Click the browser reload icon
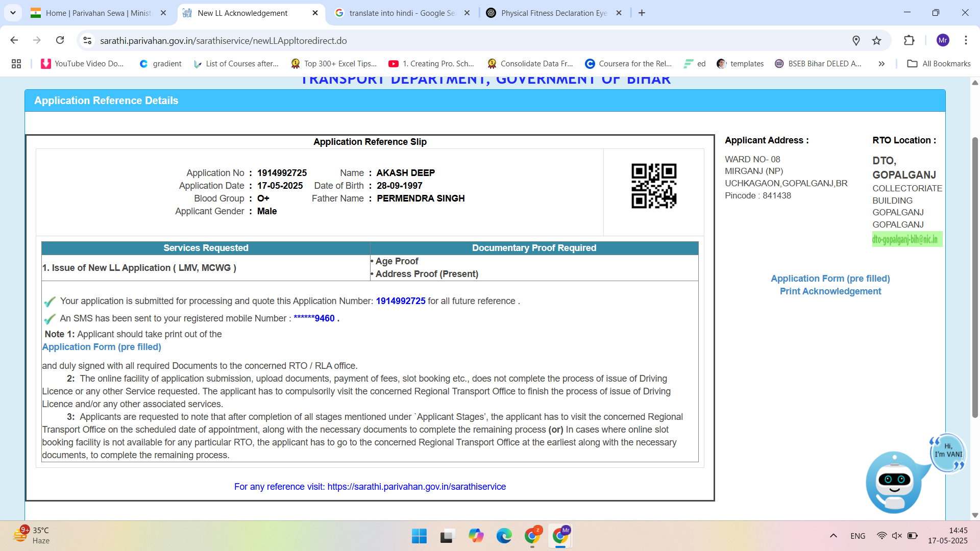This screenshot has width=980, height=551. pyautogui.click(x=60, y=40)
